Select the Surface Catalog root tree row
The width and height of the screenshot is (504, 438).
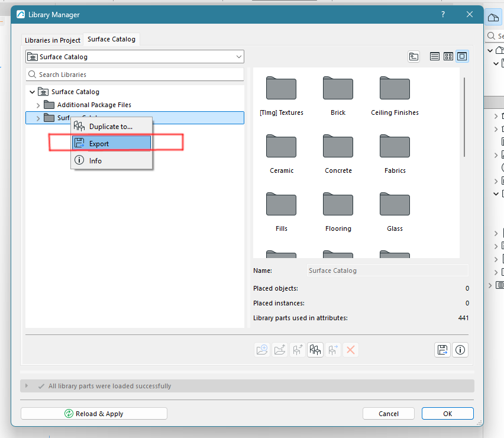pyautogui.click(x=135, y=92)
